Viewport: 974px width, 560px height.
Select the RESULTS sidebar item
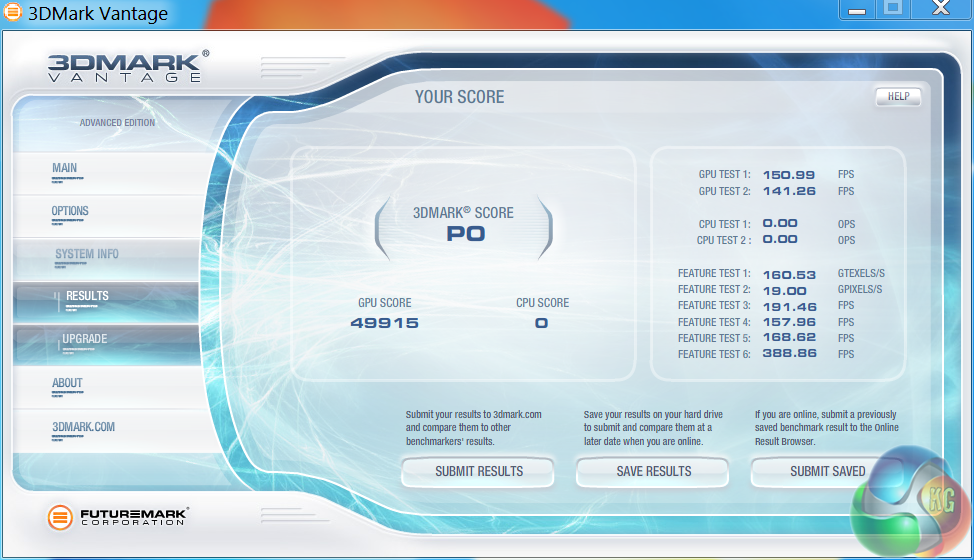tap(107, 302)
